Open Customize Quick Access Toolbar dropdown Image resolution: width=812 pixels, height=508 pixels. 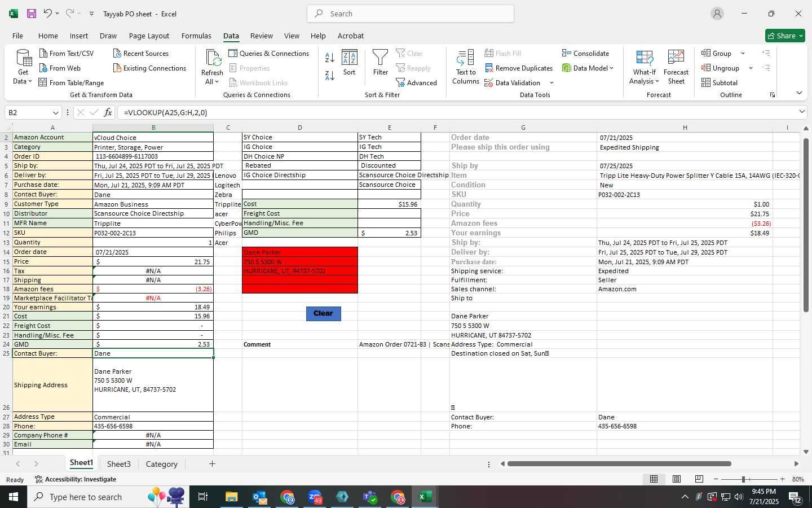coord(91,14)
